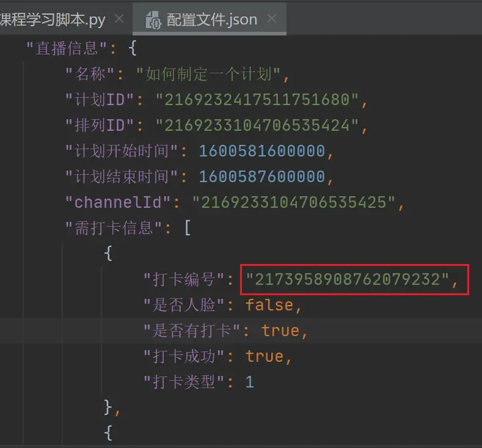This screenshot has height=448, width=482.
Task: Click the "是否有打卡" key
Action: click(x=192, y=331)
